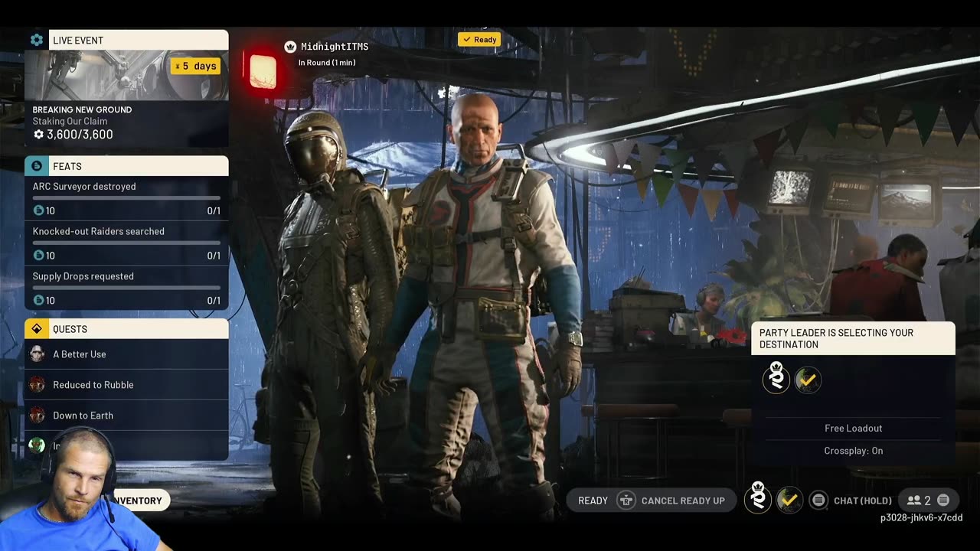Click the Down to Earth quest giver portrait

click(37, 416)
